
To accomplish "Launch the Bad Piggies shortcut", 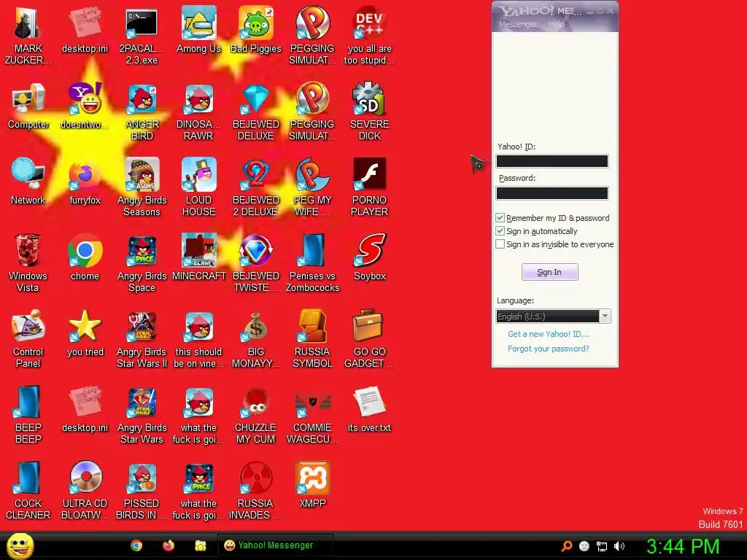I will [x=256, y=30].
